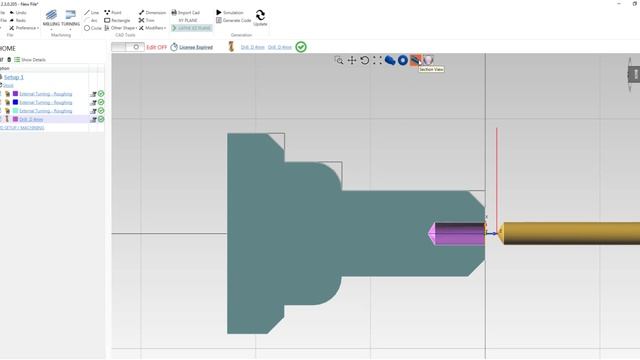Toggle the Section View icon
Viewport: 640px width, 360px height.
pos(416,60)
